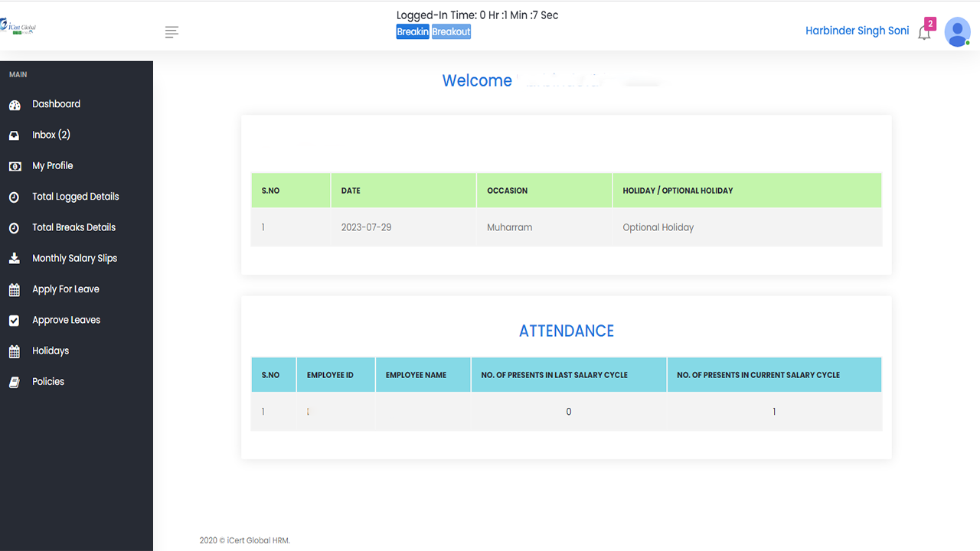980x551 pixels.
Task: Click the current salary cycle value 1
Action: [x=774, y=412]
